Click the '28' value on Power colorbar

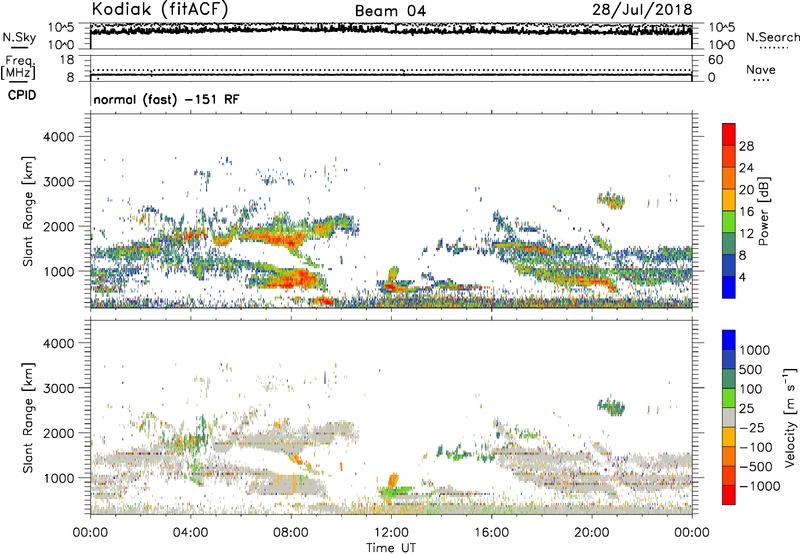[746, 146]
